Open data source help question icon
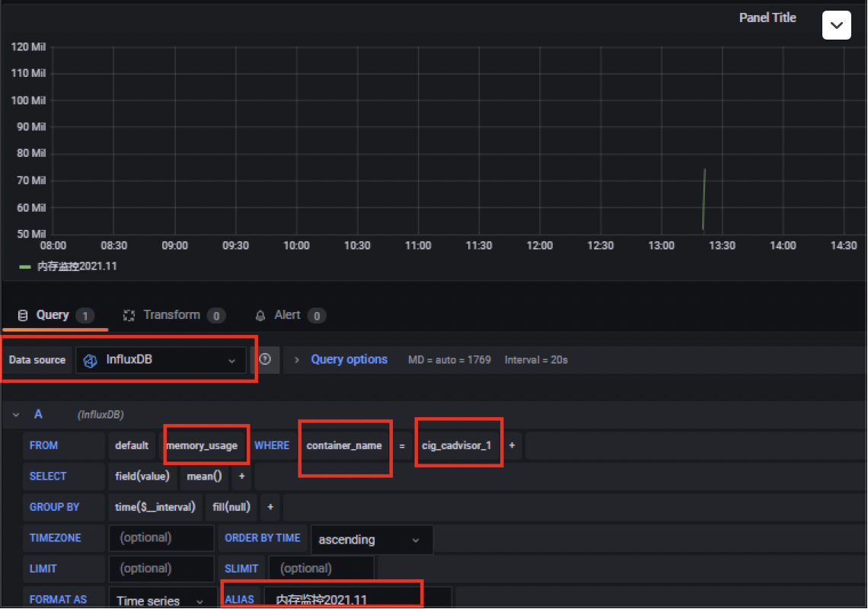Viewport: 868px width, 609px height. tap(265, 359)
